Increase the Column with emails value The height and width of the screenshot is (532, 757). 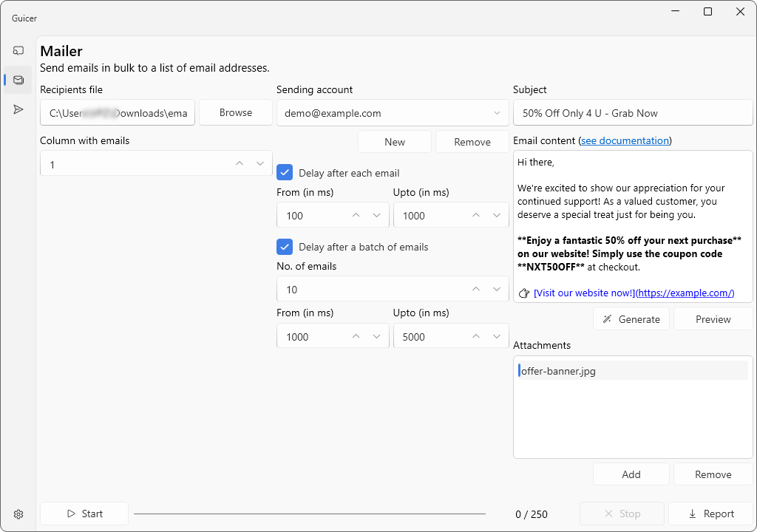(x=239, y=164)
